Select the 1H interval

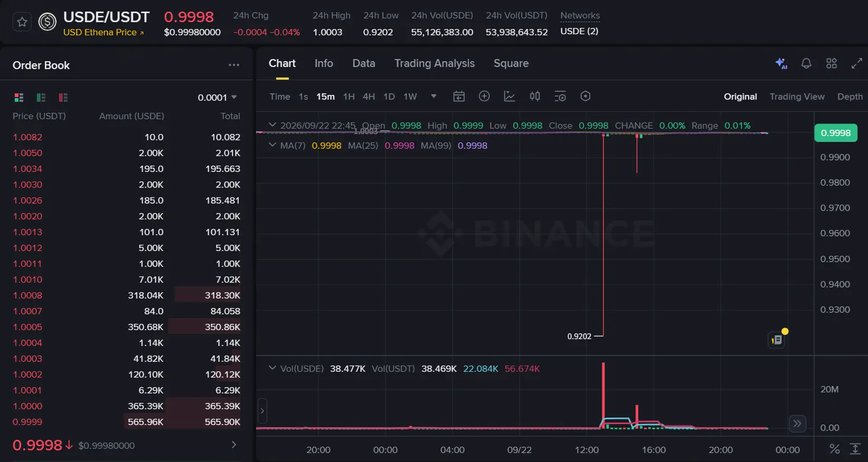tap(349, 97)
